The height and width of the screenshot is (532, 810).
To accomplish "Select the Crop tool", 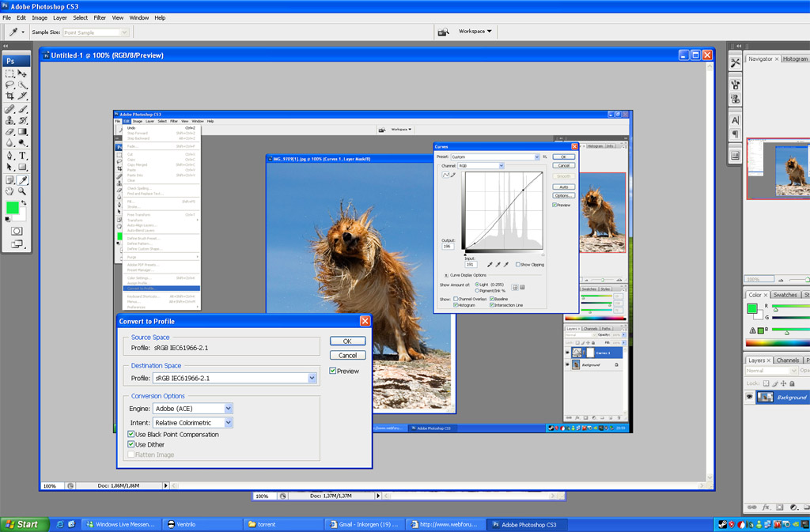I will 9,96.
